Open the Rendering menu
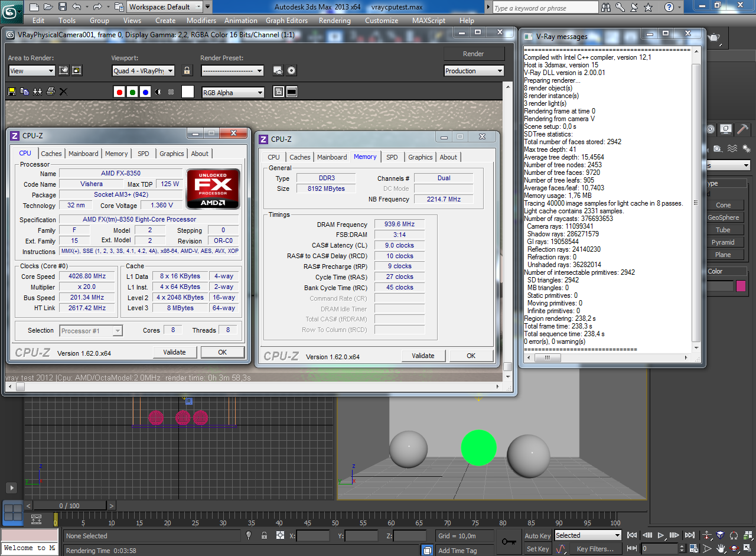Screen dimensions: 756x556 pos(335,20)
